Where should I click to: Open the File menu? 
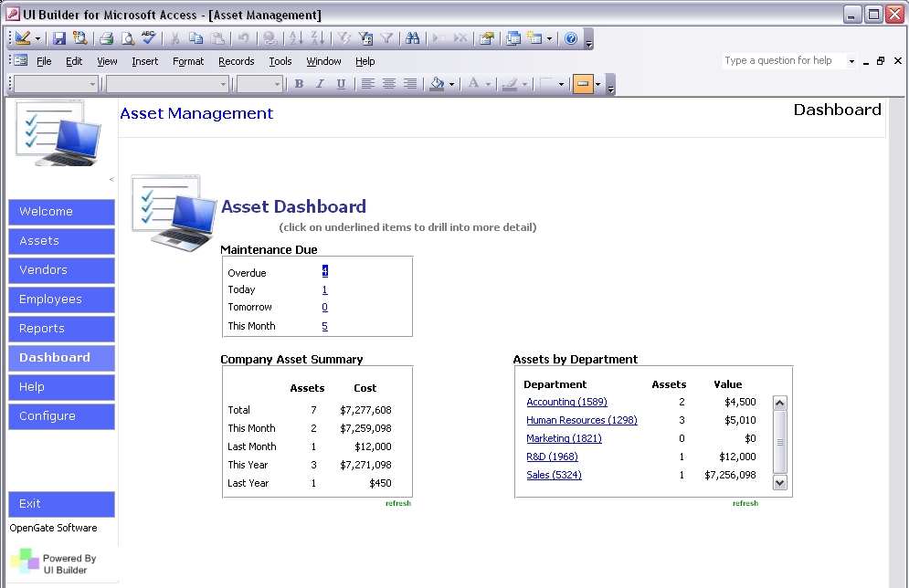[x=44, y=61]
